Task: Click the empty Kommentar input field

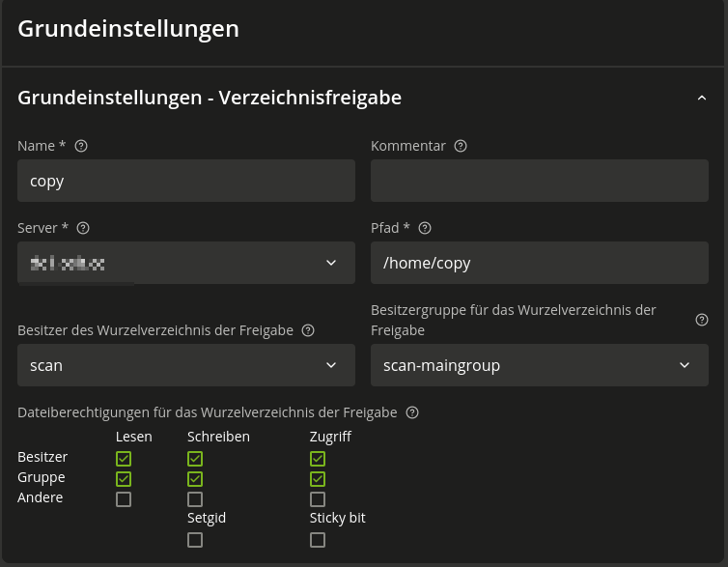Action: [x=539, y=181]
